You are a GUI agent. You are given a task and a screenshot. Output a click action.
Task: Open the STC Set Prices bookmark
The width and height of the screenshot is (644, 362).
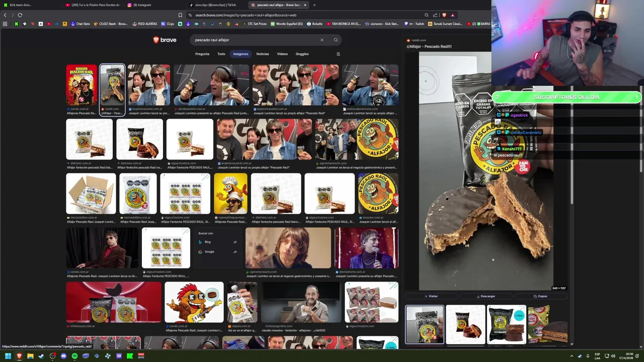(255, 24)
